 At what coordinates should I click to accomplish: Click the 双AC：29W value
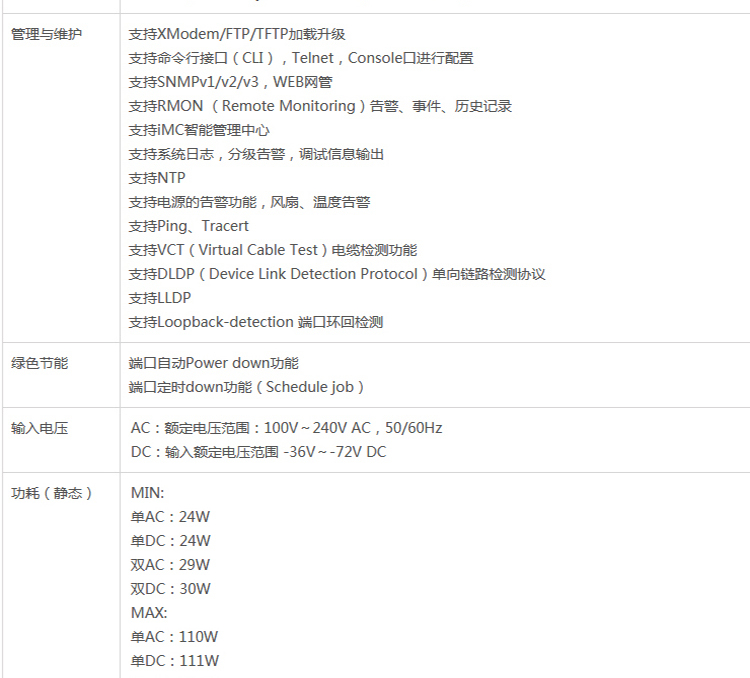pos(170,565)
